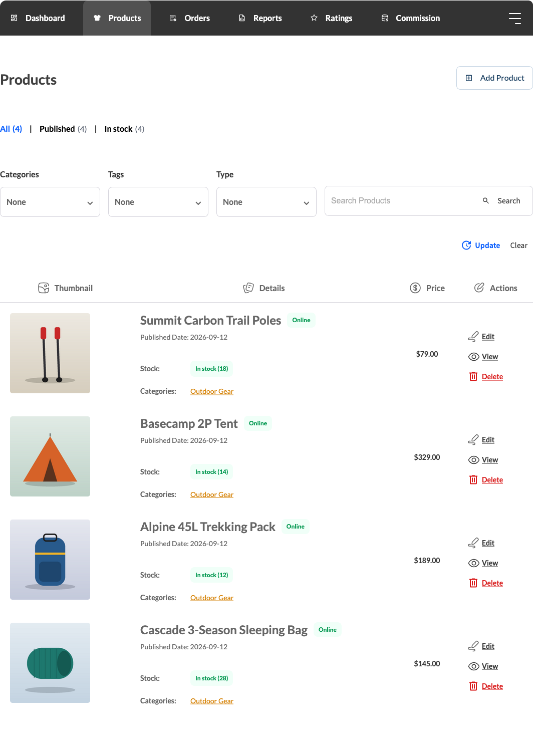Image resolution: width=533 pixels, height=756 pixels.
Task: Click the $79.00 price
Action: tap(427, 354)
